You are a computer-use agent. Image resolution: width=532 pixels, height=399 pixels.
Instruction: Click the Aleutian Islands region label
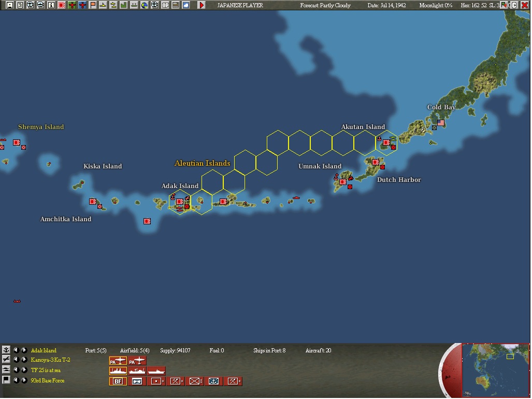tap(202, 163)
